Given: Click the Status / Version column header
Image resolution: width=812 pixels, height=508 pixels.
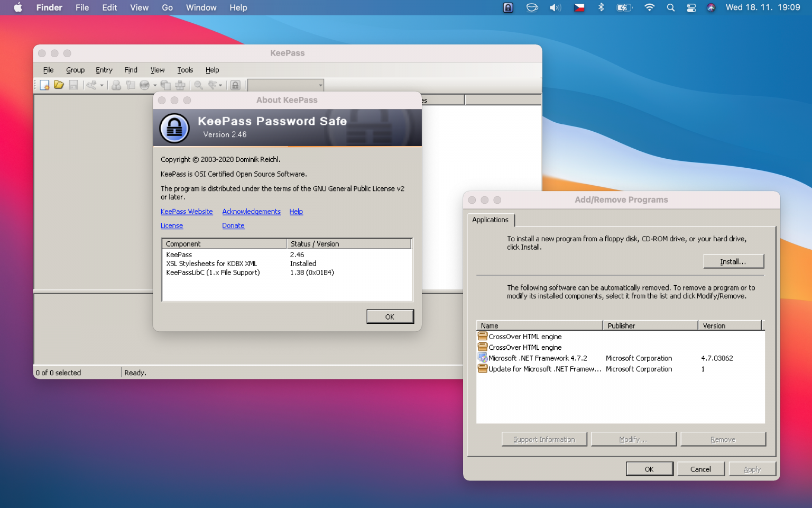Looking at the screenshot, I should coord(349,244).
